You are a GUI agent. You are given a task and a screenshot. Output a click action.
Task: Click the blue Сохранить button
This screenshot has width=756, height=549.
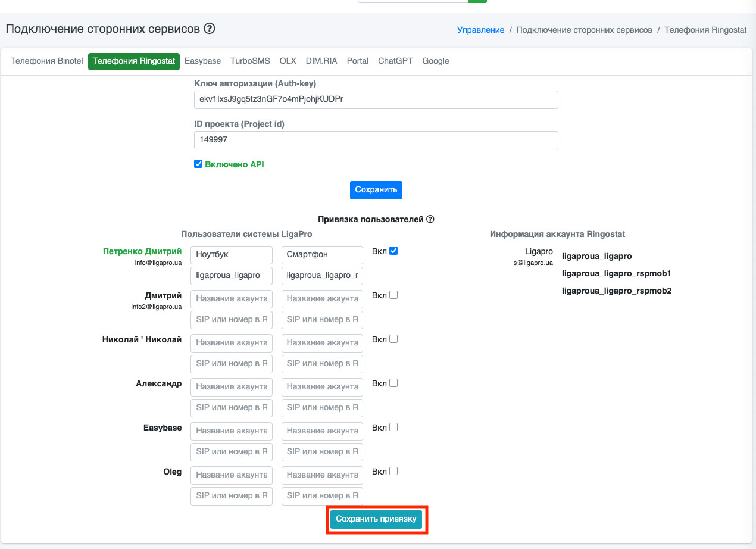[376, 190]
